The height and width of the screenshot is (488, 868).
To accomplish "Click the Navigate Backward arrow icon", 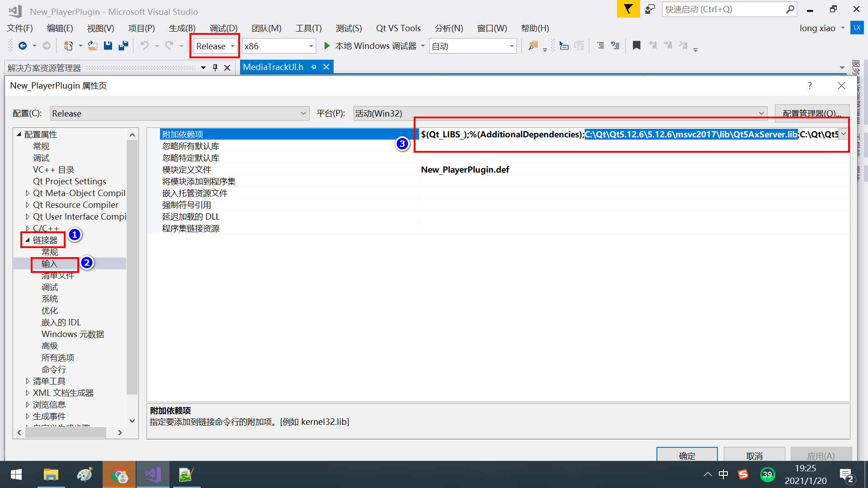I will point(22,46).
